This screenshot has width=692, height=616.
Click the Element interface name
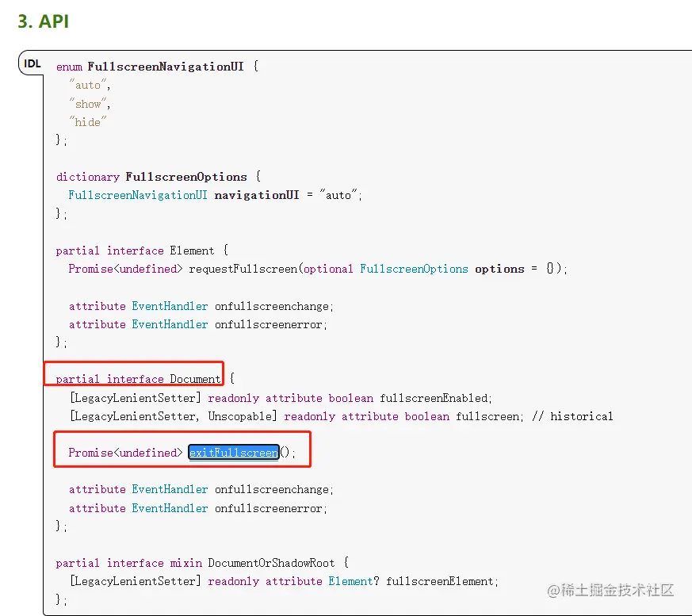click(192, 251)
